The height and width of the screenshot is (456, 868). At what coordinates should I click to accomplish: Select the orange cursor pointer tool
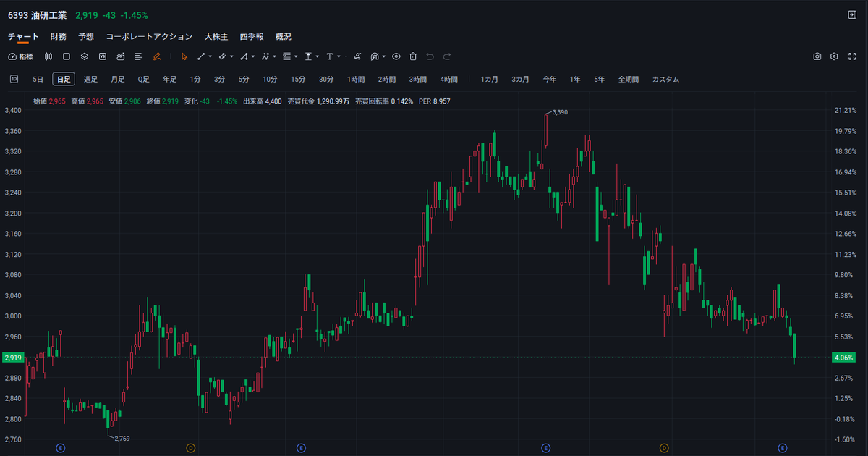tap(184, 56)
